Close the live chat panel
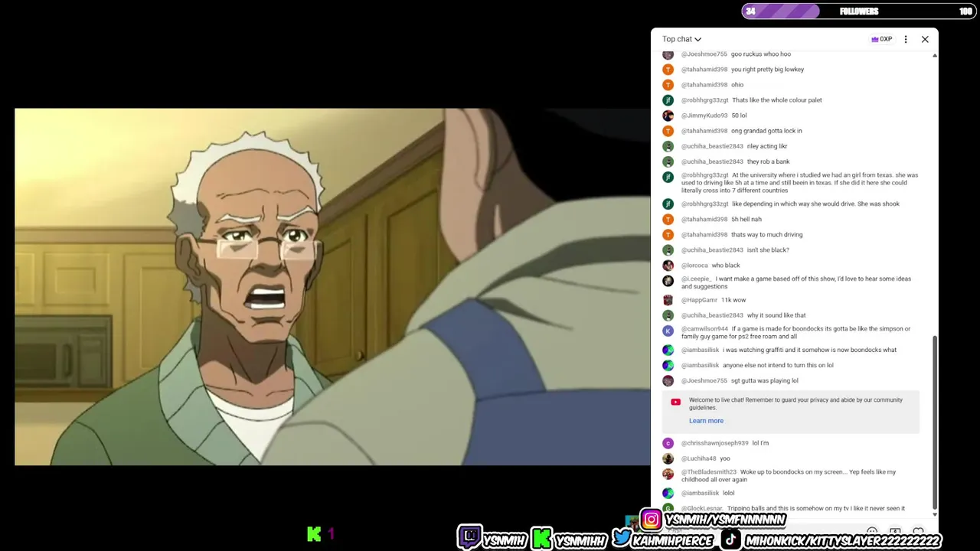The height and width of the screenshot is (551, 980). click(925, 39)
